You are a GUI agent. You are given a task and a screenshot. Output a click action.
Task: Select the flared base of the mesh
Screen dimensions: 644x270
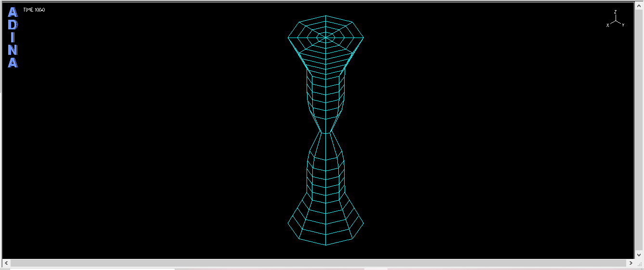(326, 220)
